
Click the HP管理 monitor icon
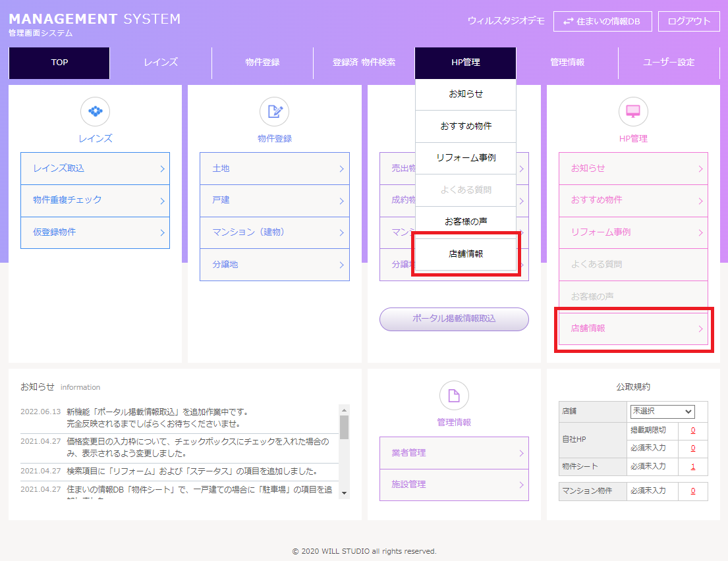pyautogui.click(x=633, y=111)
